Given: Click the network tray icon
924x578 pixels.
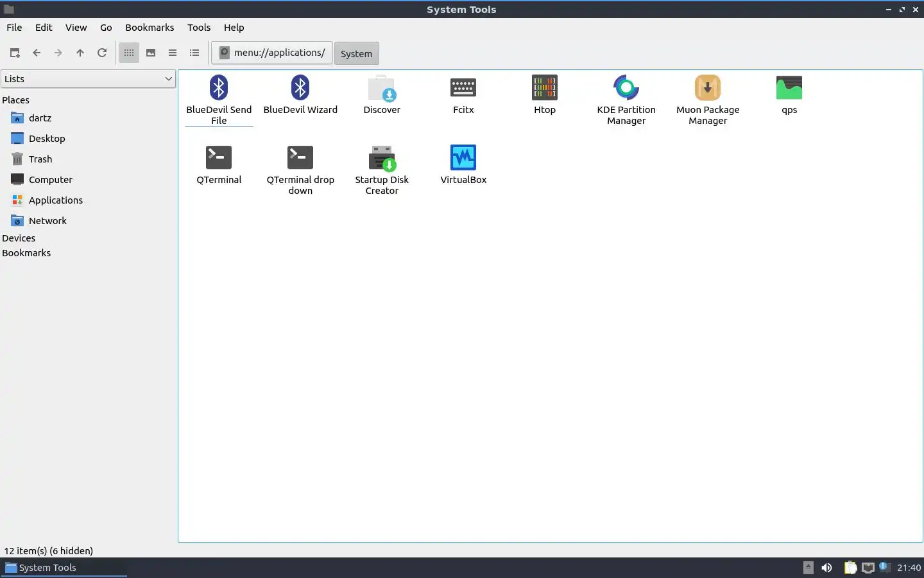Looking at the screenshot, I should pyautogui.click(x=868, y=568).
